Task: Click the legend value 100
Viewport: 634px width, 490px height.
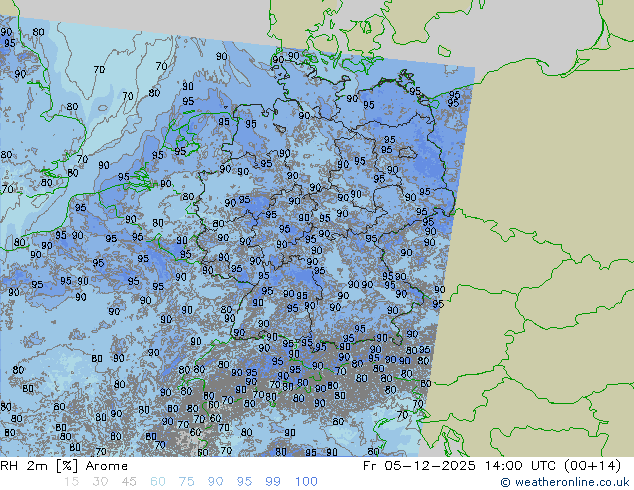Action: [306, 482]
